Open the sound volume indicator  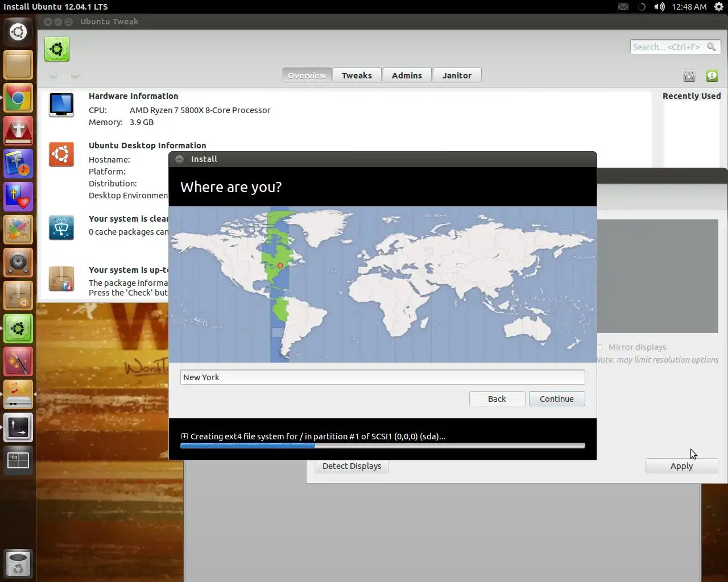pyautogui.click(x=659, y=7)
